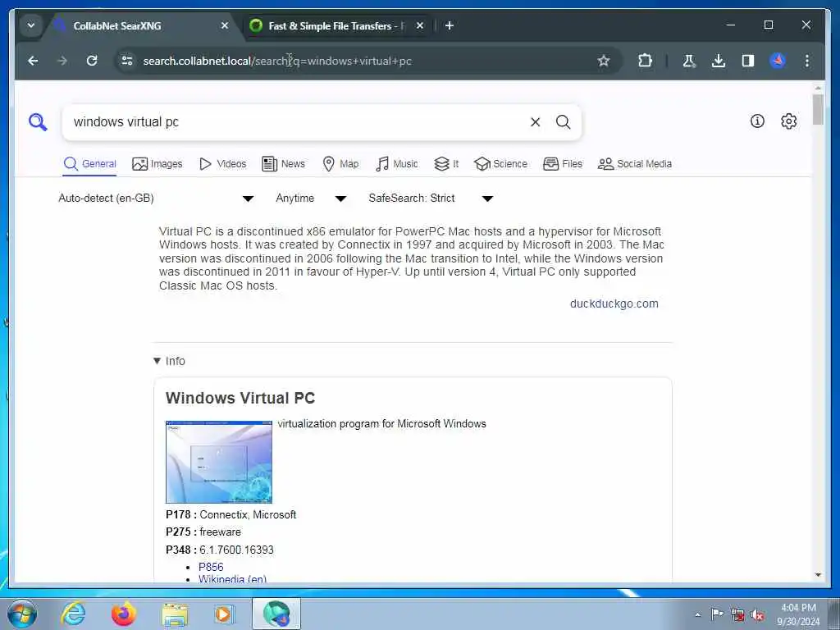Show hidden system tray icons
The height and width of the screenshot is (630, 840).
pyautogui.click(x=697, y=614)
